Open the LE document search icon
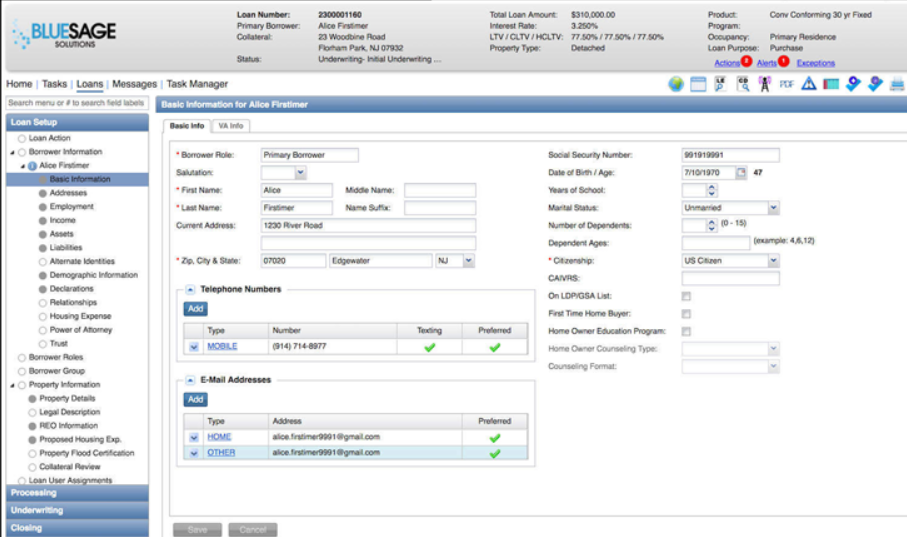The width and height of the screenshot is (907, 537). click(x=720, y=85)
